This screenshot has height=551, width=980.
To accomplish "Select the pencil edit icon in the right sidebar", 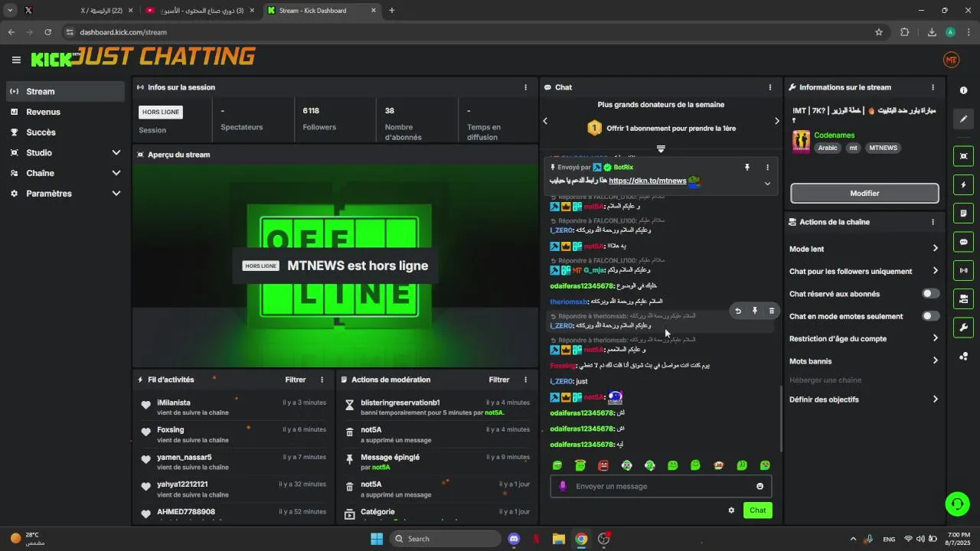I will coord(963,119).
